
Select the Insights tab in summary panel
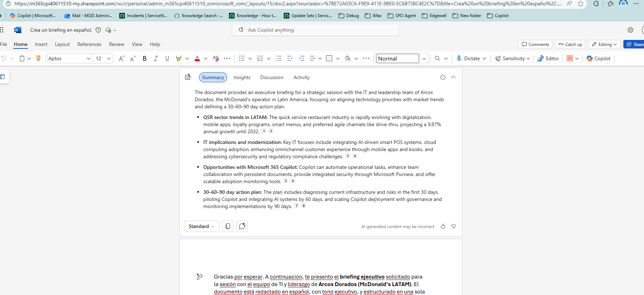[242, 77]
